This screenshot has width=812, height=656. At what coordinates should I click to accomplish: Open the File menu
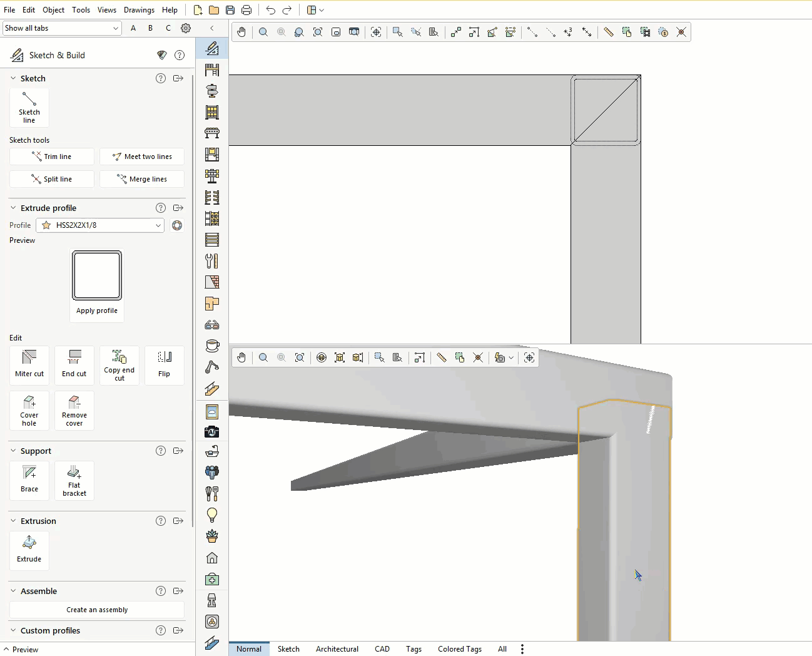(x=9, y=10)
